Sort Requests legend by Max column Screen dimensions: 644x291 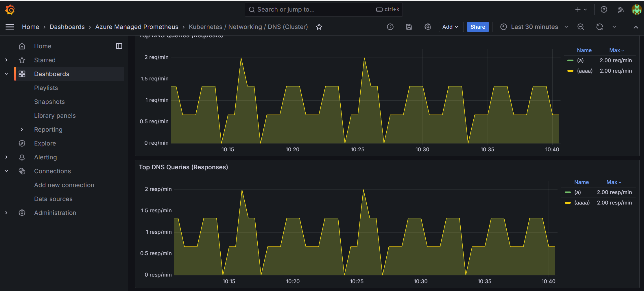[x=617, y=50]
